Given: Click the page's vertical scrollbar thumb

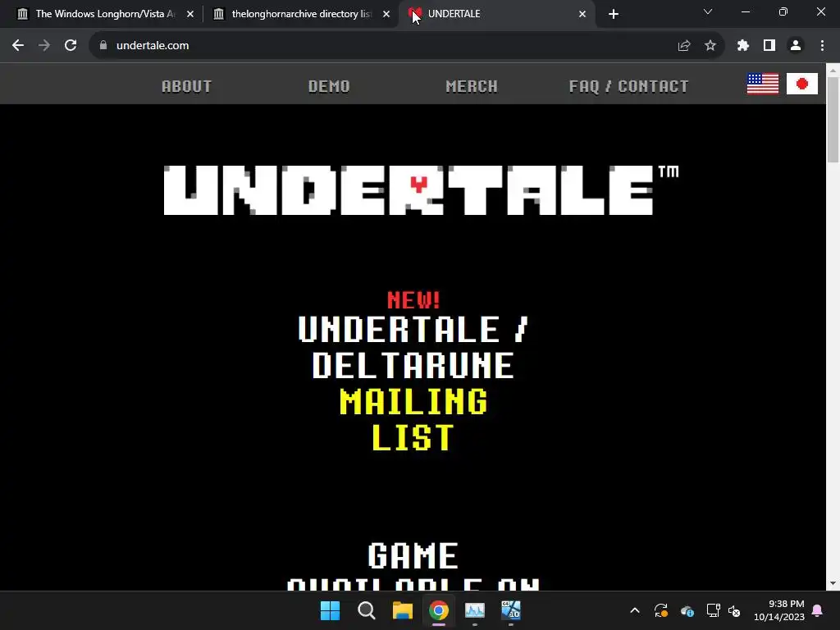Looking at the screenshot, I should pyautogui.click(x=833, y=119).
